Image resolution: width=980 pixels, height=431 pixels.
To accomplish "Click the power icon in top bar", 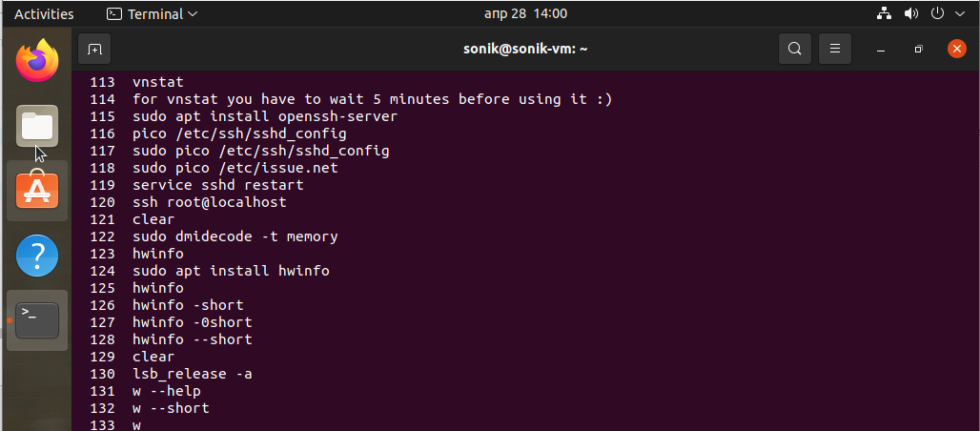I will (936, 14).
